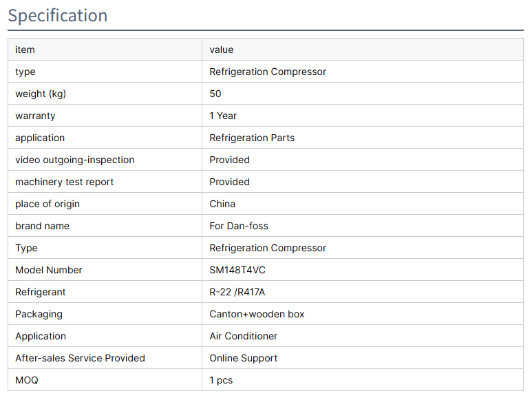Click the 'video outgoing-inspection' label
Screen dimensions: 532x400
(75, 160)
